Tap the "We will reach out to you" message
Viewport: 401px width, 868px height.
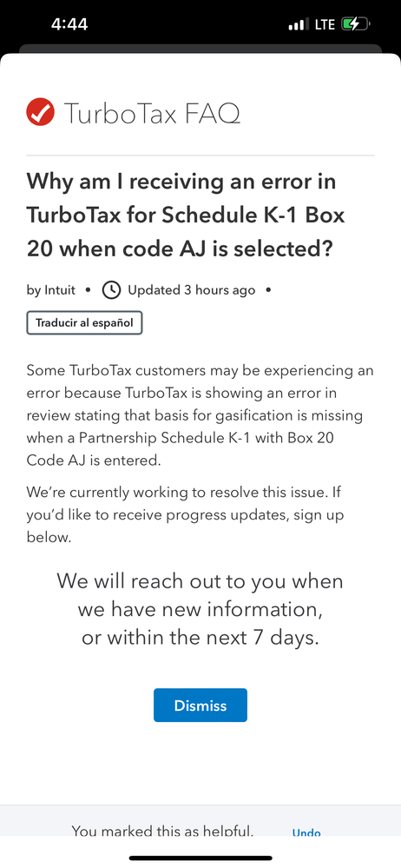click(200, 609)
